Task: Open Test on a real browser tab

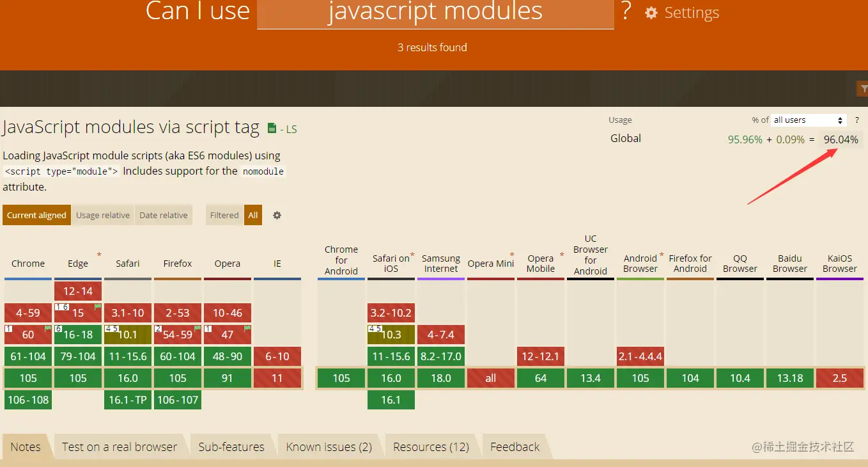Action: point(120,447)
